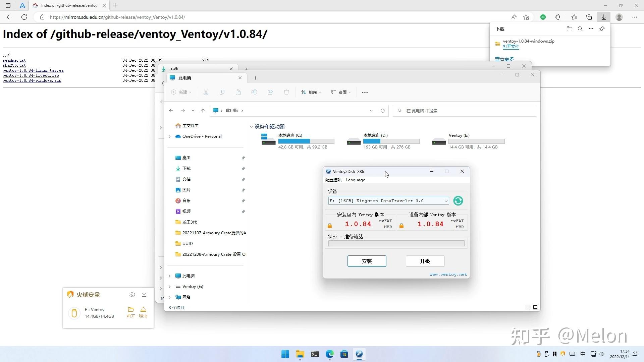Click the Copy icon in Explorer toolbar
644x362 pixels.
(222, 92)
